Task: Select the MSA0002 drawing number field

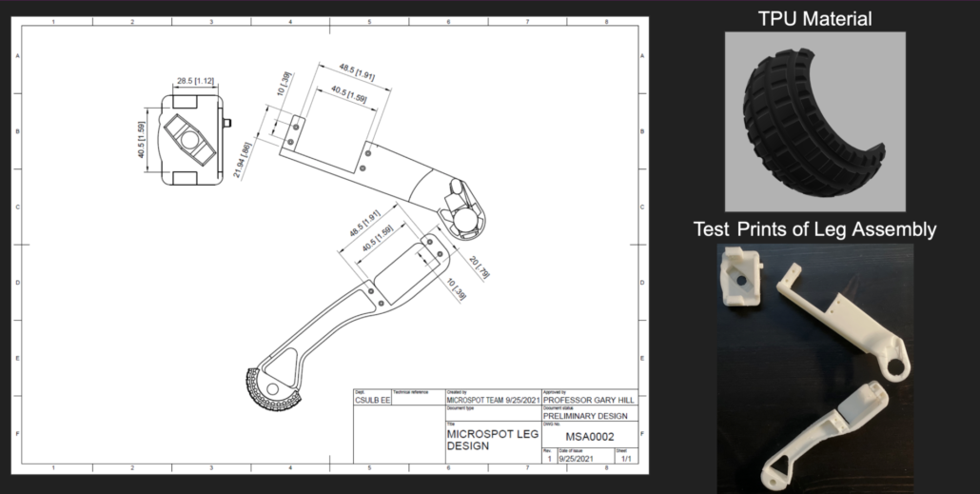Action: (x=589, y=437)
